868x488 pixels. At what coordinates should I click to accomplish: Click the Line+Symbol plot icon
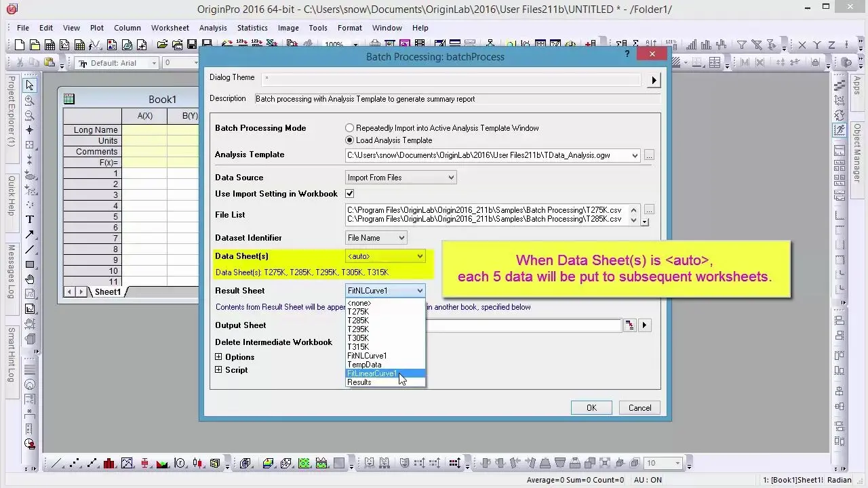click(x=92, y=464)
